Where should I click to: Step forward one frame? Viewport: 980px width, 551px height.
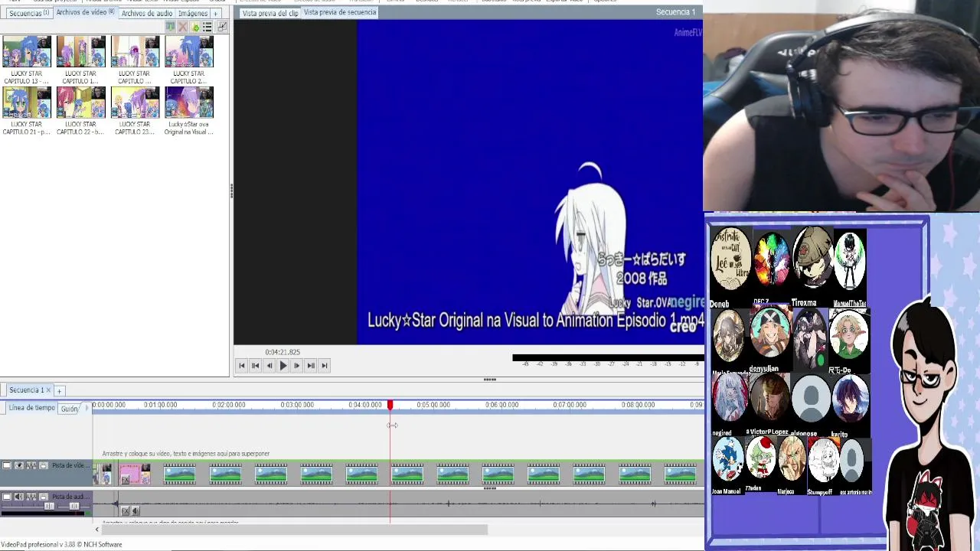(297, 366)
